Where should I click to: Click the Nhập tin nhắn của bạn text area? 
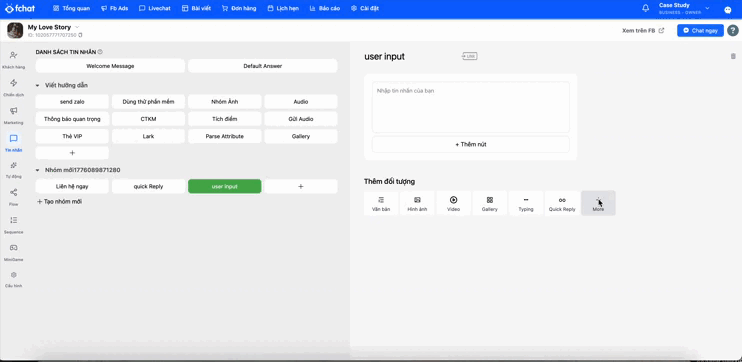click(471, 107)
